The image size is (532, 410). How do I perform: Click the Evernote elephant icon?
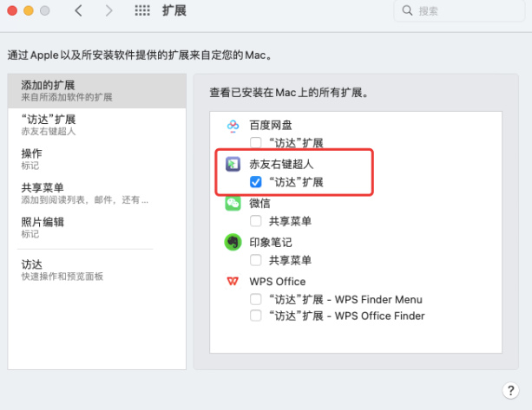pos(233,243)
